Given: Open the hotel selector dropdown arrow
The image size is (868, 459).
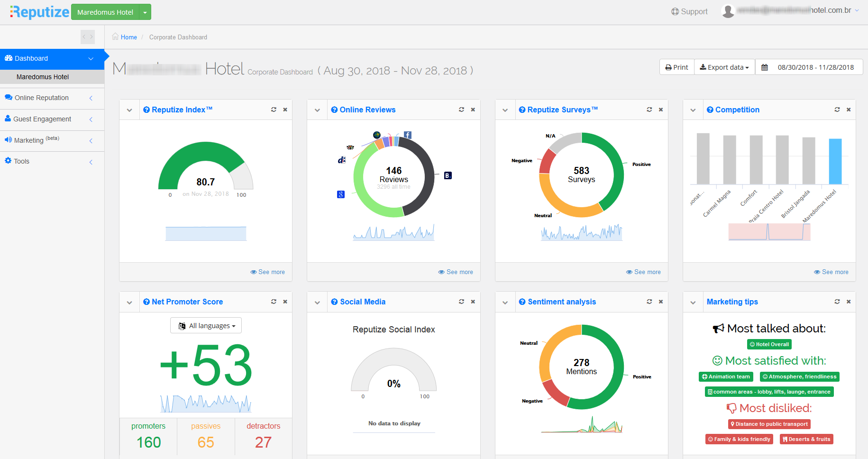Looking at the screenshot, I should (145, 12).
